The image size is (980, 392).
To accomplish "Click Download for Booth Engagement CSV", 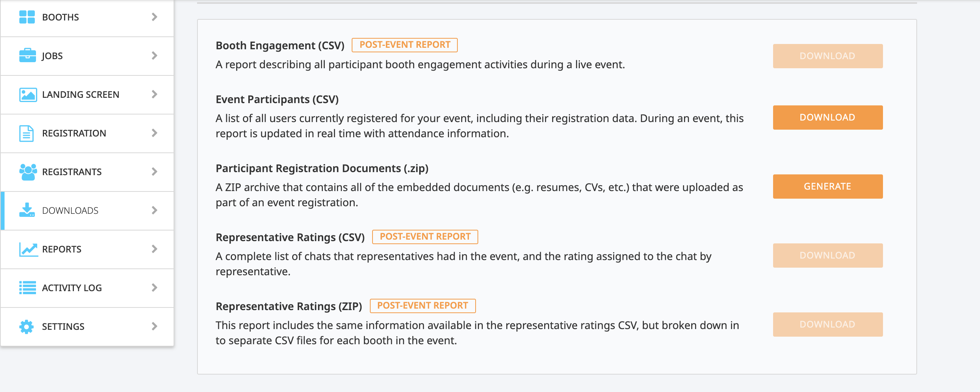I will (x=827, y=56).
